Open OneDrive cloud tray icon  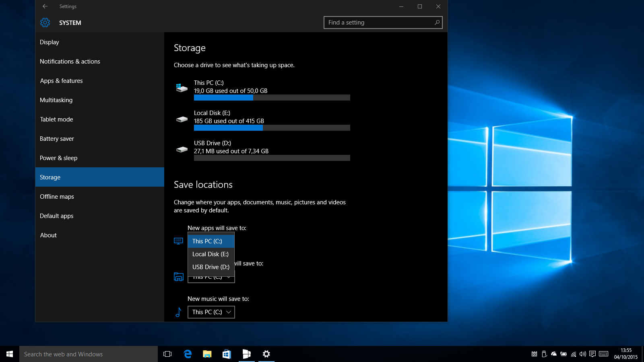coord(554,354)
